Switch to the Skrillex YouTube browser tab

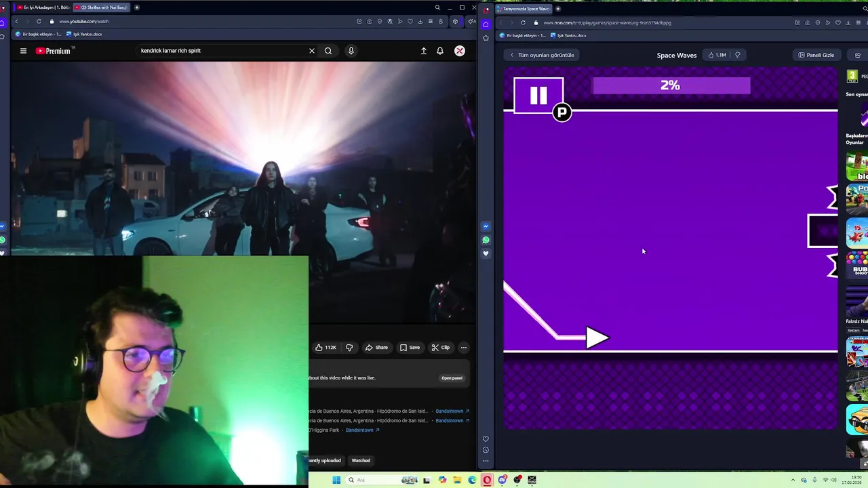[x=102, y=7]
